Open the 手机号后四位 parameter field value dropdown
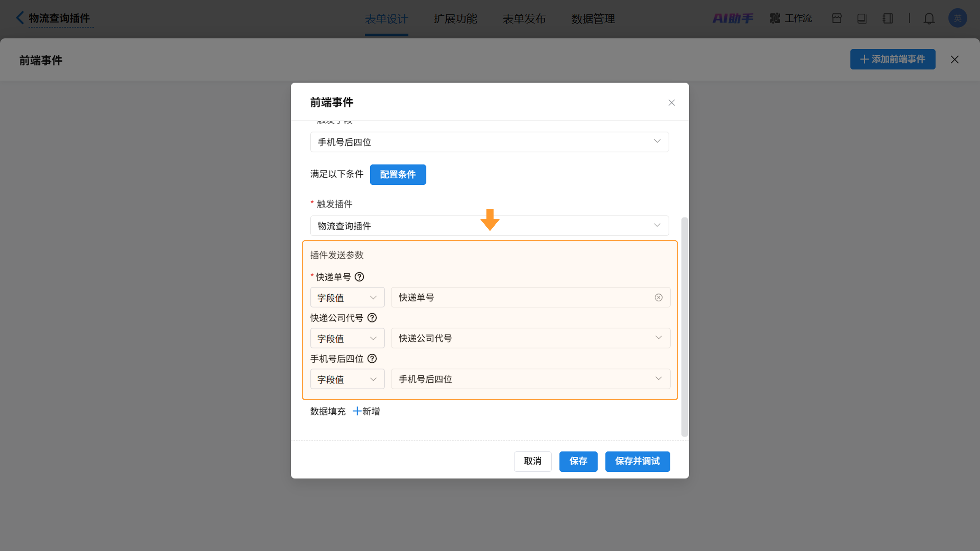 (531, 379)
